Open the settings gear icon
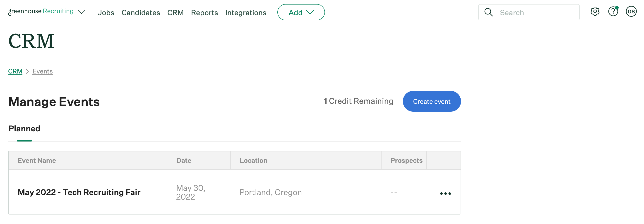 coord(595,12)
